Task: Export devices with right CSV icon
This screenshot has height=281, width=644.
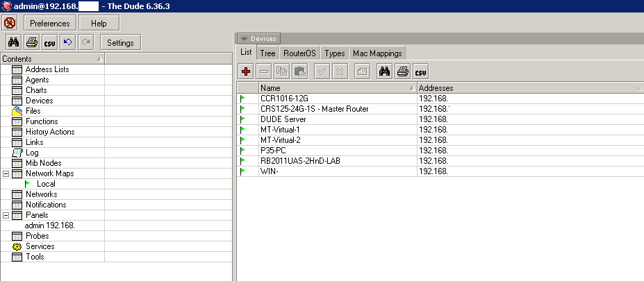Action: [420, 71]
